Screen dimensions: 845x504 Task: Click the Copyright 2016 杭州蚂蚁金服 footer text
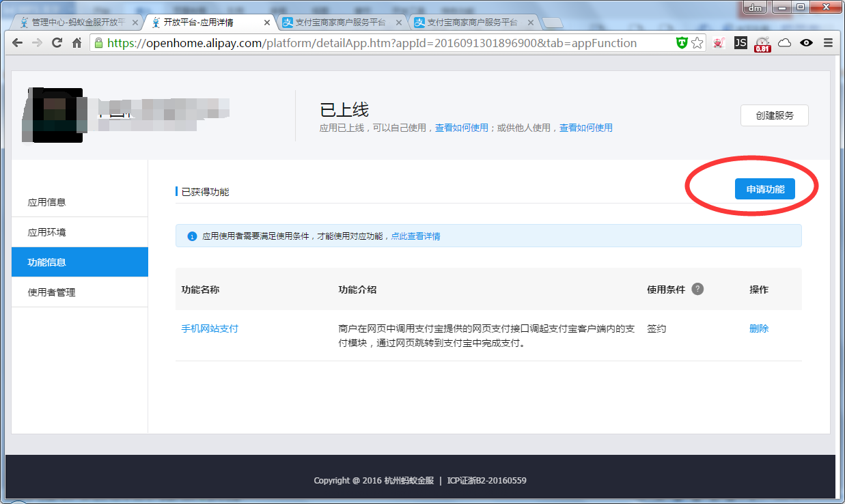(374, 480)
